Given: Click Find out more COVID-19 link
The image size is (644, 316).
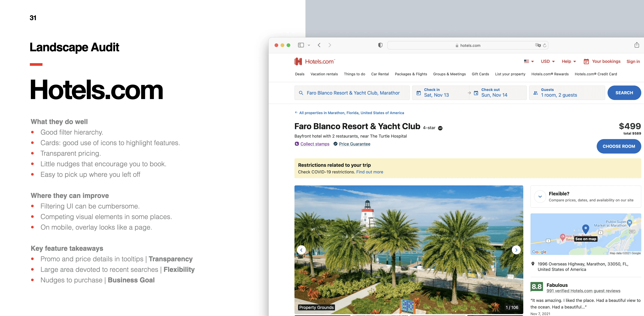Looking at the screenshot, I should [x=370, y=172].
